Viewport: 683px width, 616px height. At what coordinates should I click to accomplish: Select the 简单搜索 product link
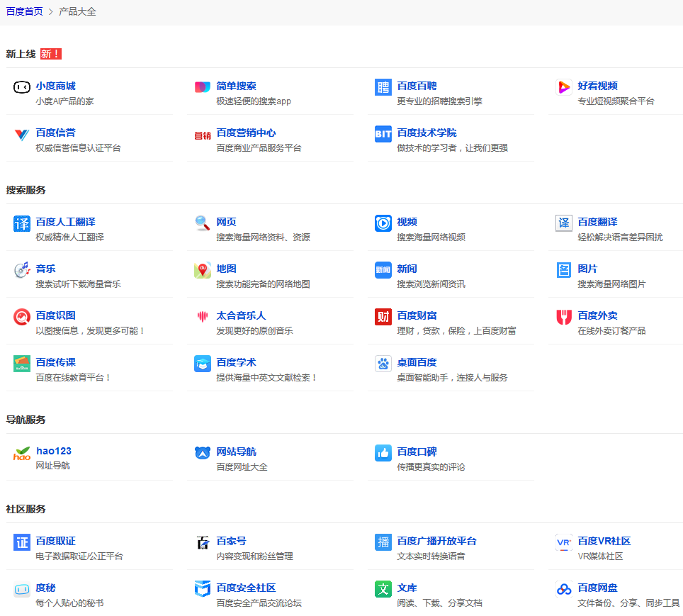236,86
